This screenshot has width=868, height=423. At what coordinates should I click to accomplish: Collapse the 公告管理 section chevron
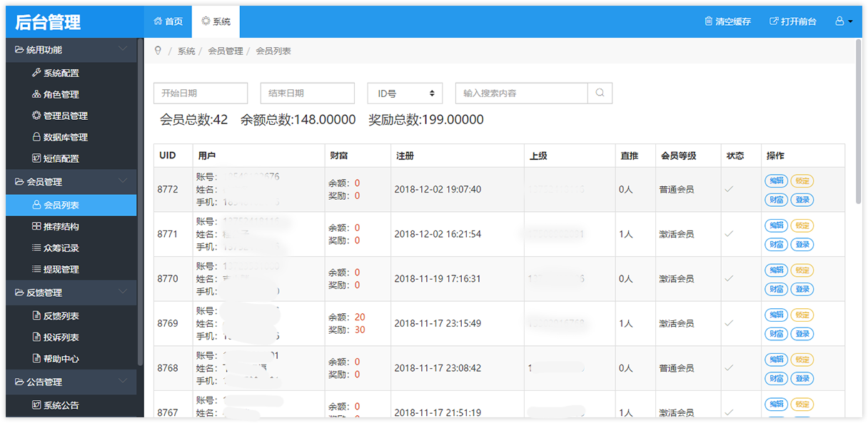123,381
